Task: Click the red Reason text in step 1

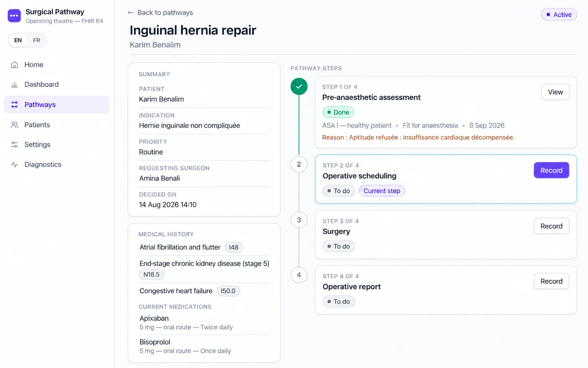Action: pyautogui.click(x=418, y=138)
